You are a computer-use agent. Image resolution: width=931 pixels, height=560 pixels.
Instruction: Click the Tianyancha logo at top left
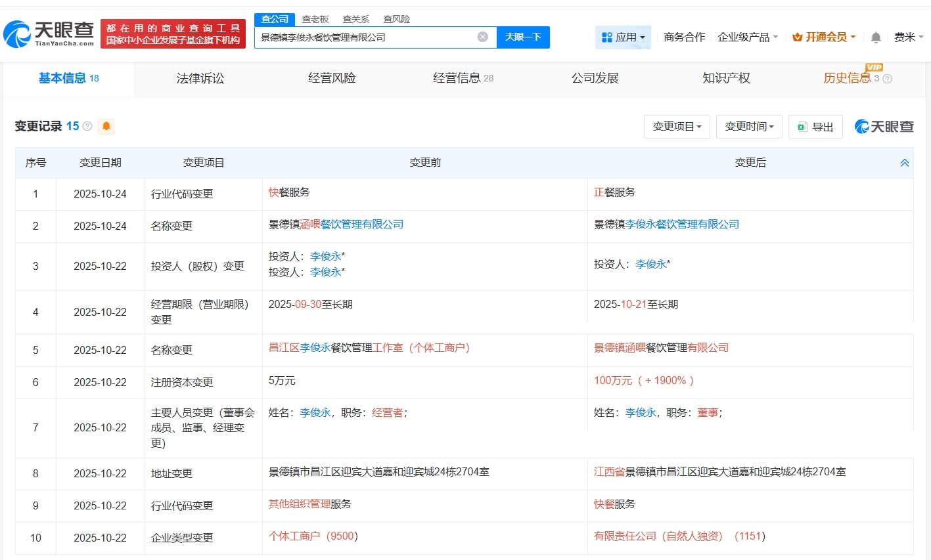click(49, 33)
